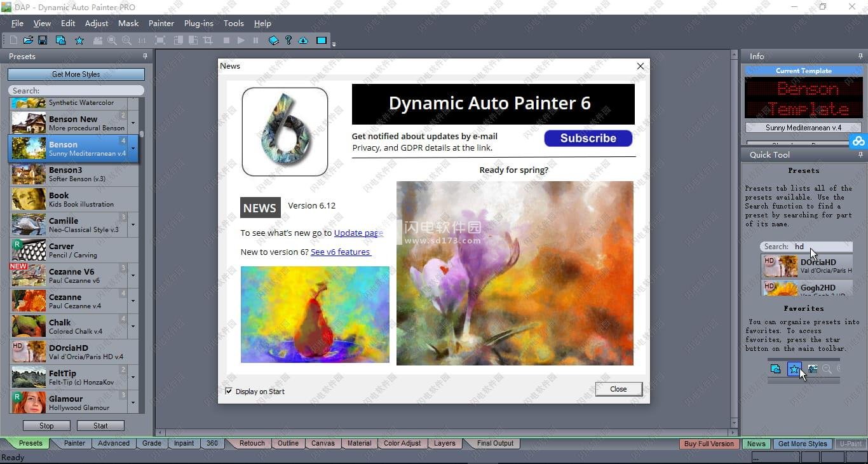Click the cyan rectangle toolbar icon

click(322, 40)
